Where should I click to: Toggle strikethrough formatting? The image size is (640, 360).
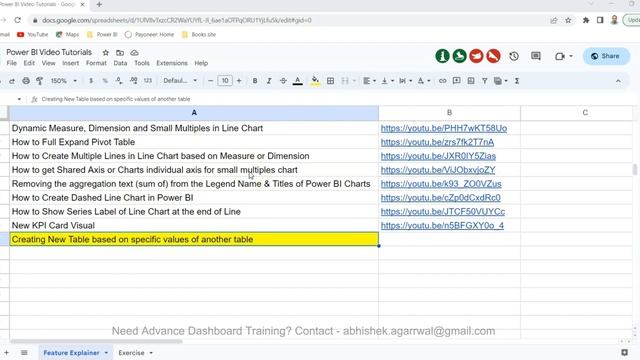click(283, 81)
